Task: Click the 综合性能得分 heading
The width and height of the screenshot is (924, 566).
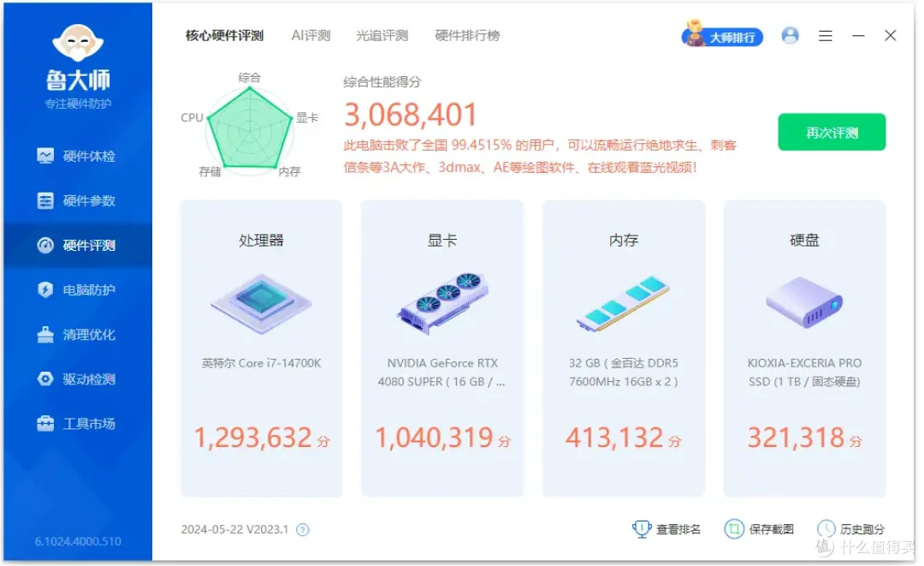Action: coord(382,82)
